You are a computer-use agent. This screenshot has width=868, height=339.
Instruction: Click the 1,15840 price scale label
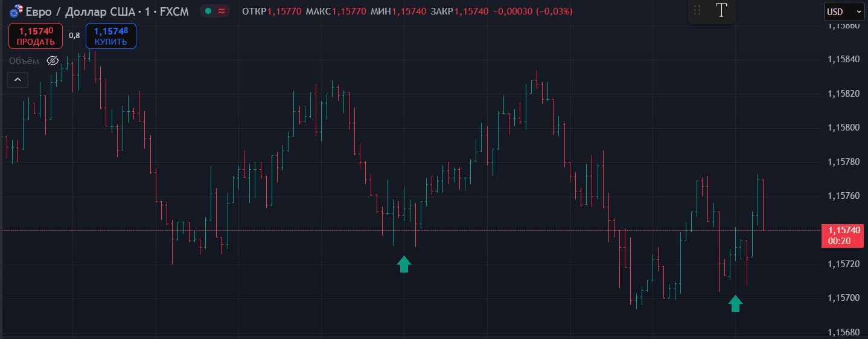point(843,59)
